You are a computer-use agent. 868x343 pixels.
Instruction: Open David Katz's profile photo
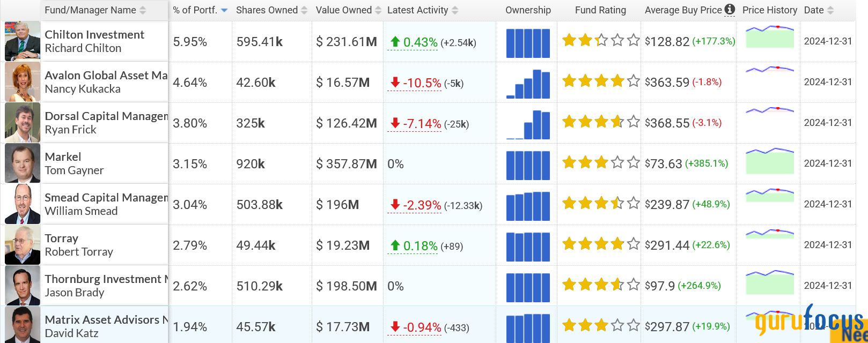click(x=23, y=325)
